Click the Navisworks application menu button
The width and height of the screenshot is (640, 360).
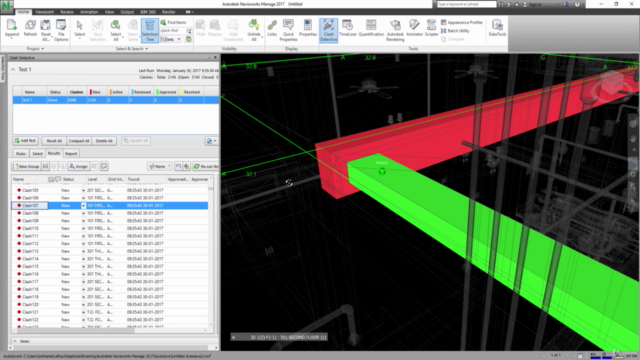[x=7, y=6]
